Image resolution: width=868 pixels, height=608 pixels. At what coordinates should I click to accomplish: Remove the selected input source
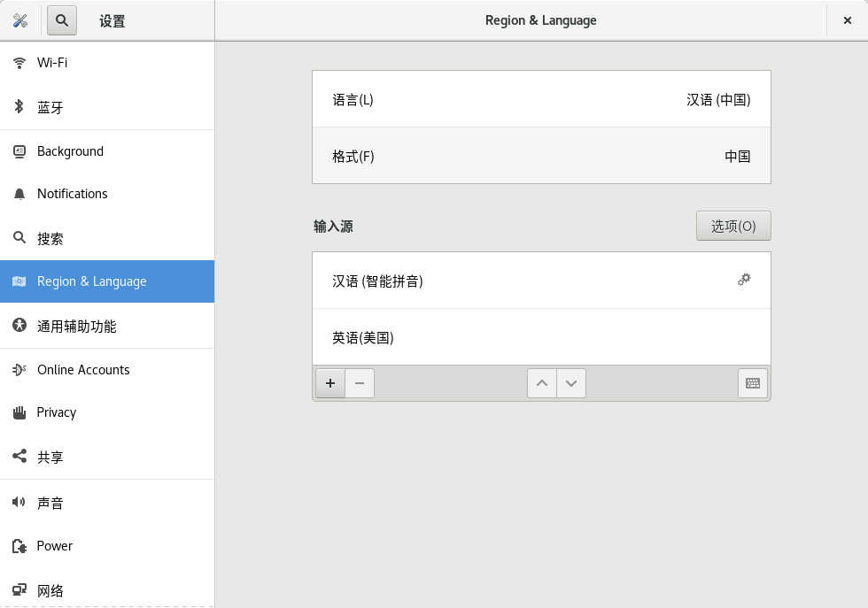point(360,383)
